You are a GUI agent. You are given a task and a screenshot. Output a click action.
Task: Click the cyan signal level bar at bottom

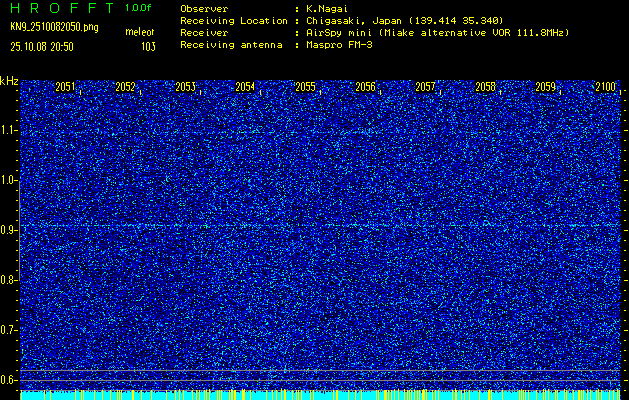[320, 395]
